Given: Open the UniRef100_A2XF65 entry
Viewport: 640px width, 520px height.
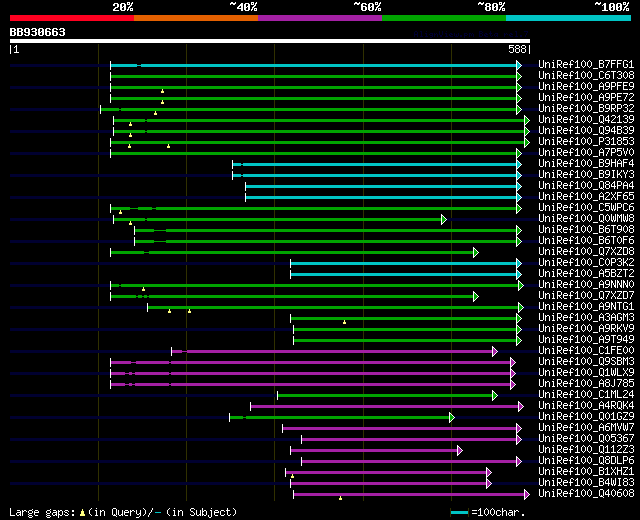Looking at the screenshot, I should click(x=586, y=197).
